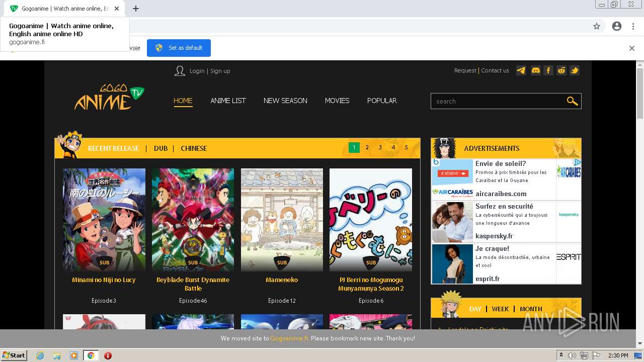Click the Gogoanime.fi link in bottom notice
This screenshot has width=644, height=362.
289,338
